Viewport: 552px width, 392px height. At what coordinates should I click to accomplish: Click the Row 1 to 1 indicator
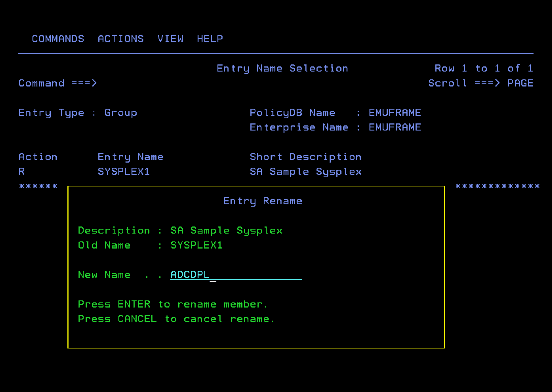point(483,69)
